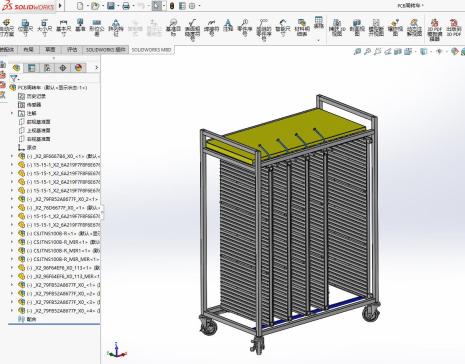The image size is (465, 364).
Task: Open the feature tree filter funnel
Action: 14,79
